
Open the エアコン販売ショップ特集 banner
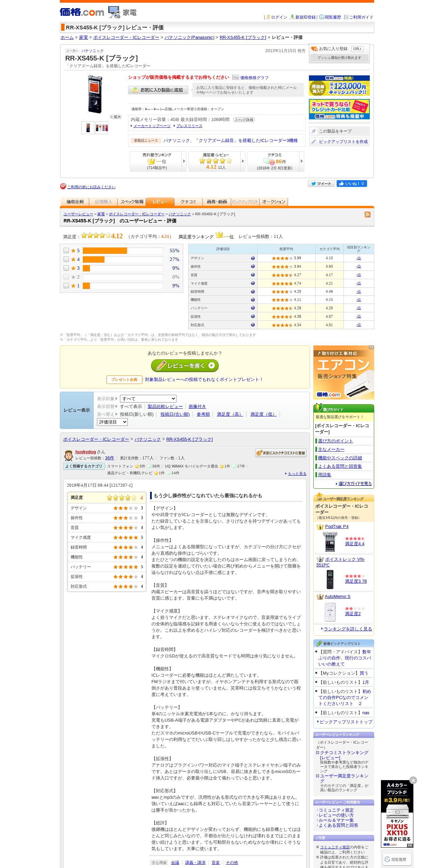click(x=344, y=372)
